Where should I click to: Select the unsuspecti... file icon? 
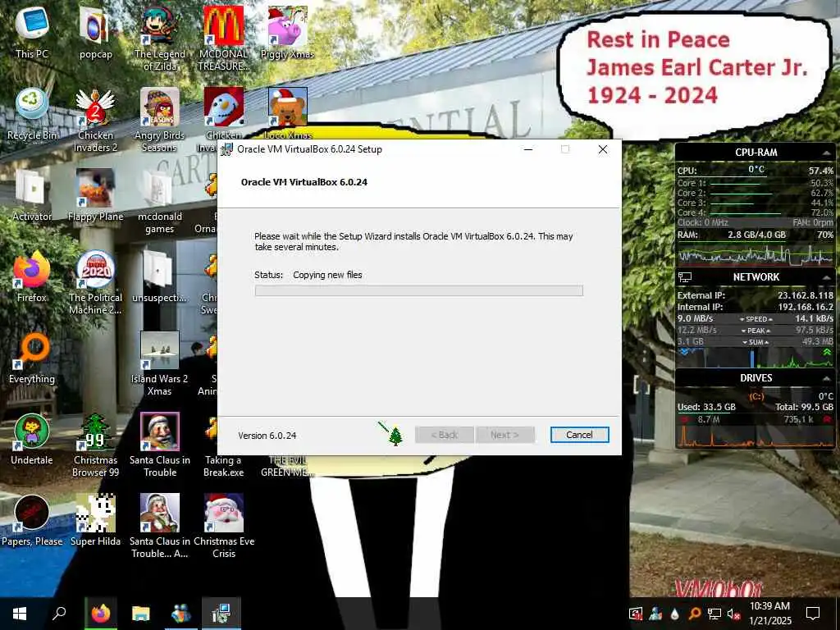point(159,276)
